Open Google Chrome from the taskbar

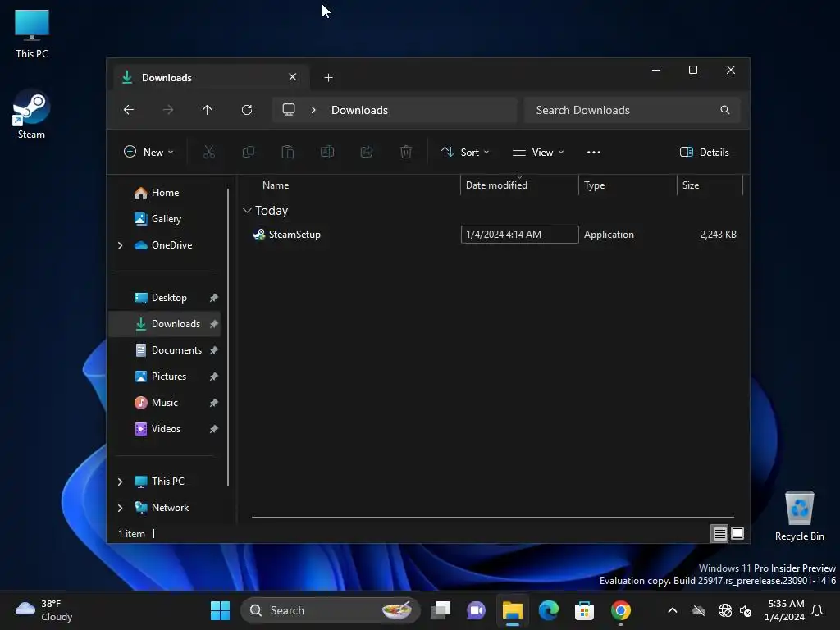[620, 610]
